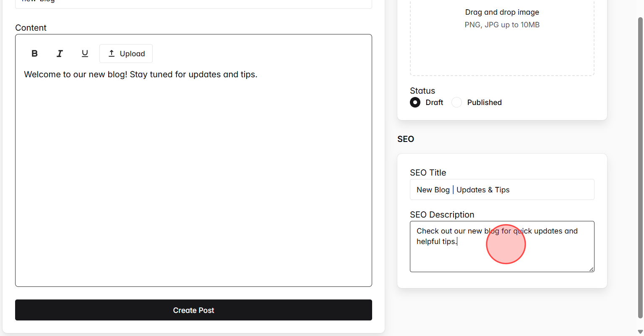Click the SEO Title input field
The height and width of the screenshot is (336, 644).
(502, 189)
